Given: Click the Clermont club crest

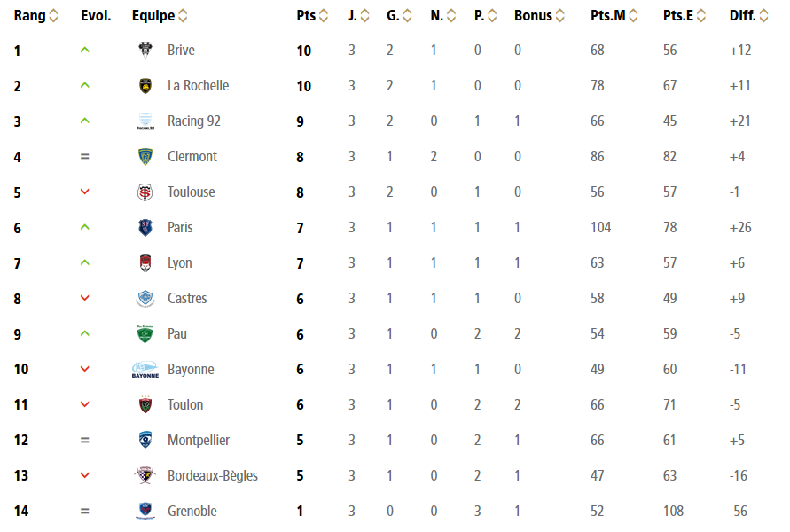Looking at the screenshot, I should coord(145,156).
